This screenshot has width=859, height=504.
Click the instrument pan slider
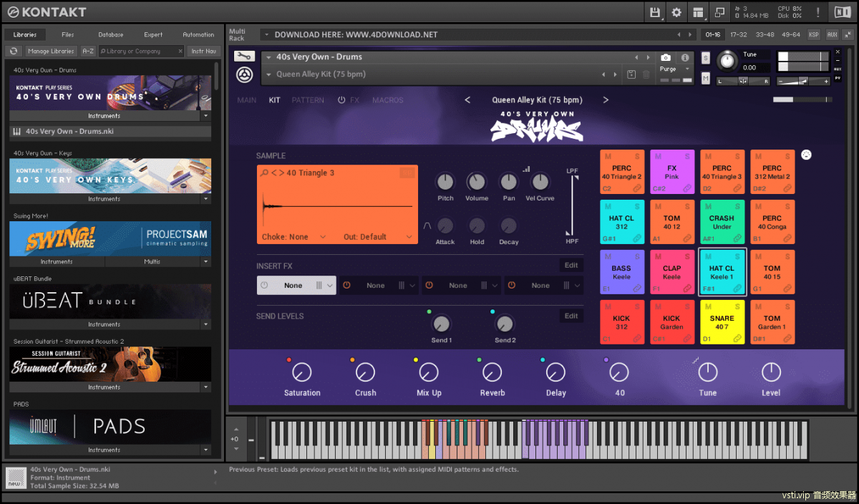pyautogui.click(x=743, y=81)
